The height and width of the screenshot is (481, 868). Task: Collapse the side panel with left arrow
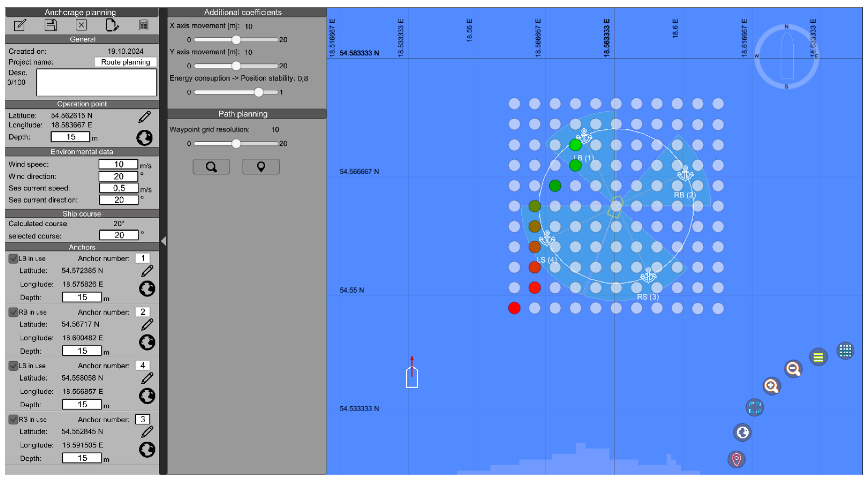(164, 241)
